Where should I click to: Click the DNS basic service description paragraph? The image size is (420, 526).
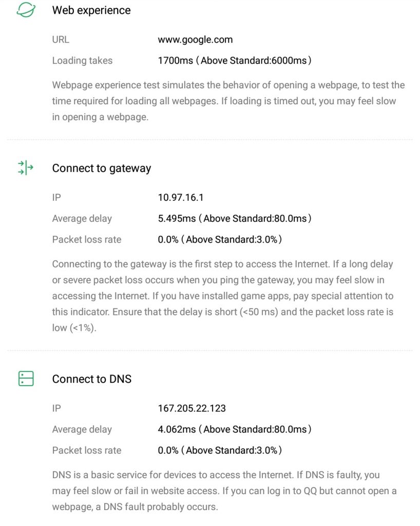coord(224,491)
